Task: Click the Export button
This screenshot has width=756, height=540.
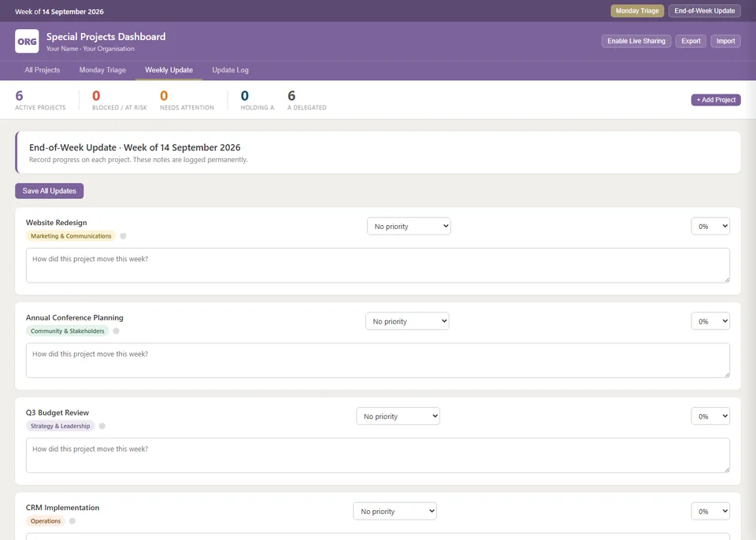Action: pos(691,41)
